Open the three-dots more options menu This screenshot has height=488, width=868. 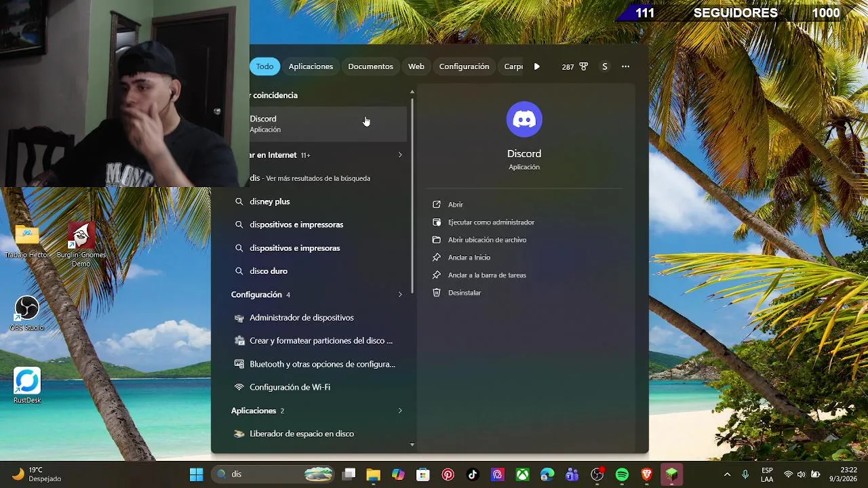point(625,66)
